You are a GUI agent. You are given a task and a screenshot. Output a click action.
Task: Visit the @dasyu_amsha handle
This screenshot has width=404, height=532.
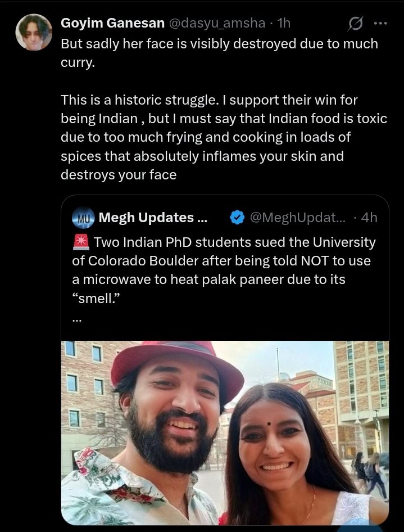216,23
